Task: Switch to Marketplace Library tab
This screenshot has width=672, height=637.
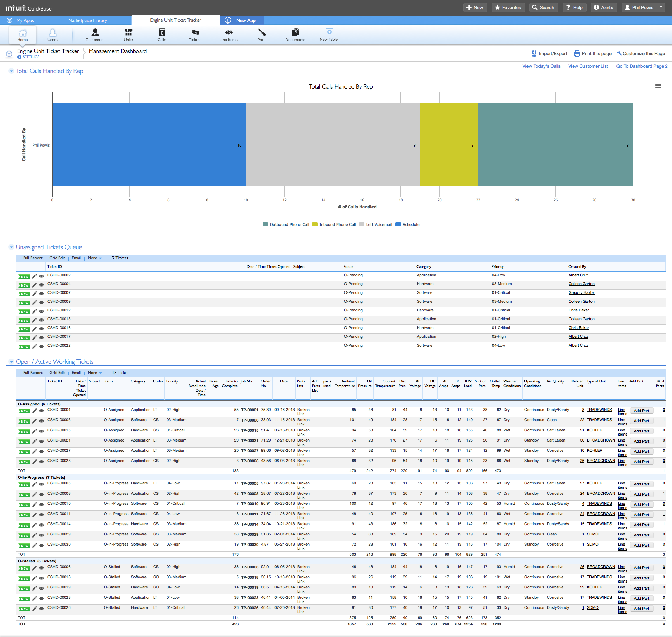Action: click(88, 20)
